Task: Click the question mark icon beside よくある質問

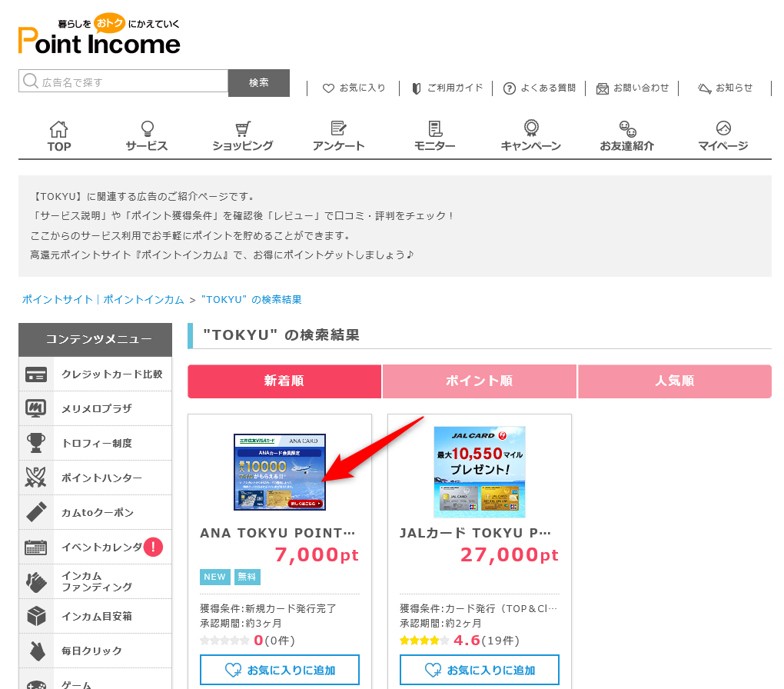Action: 509,88
